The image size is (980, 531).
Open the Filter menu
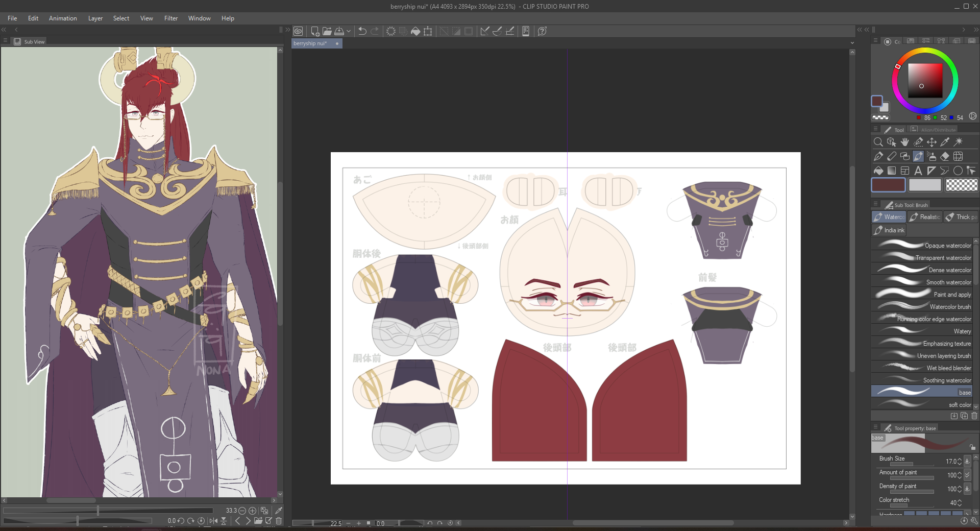pyautogui.click(x=170, y=18)
